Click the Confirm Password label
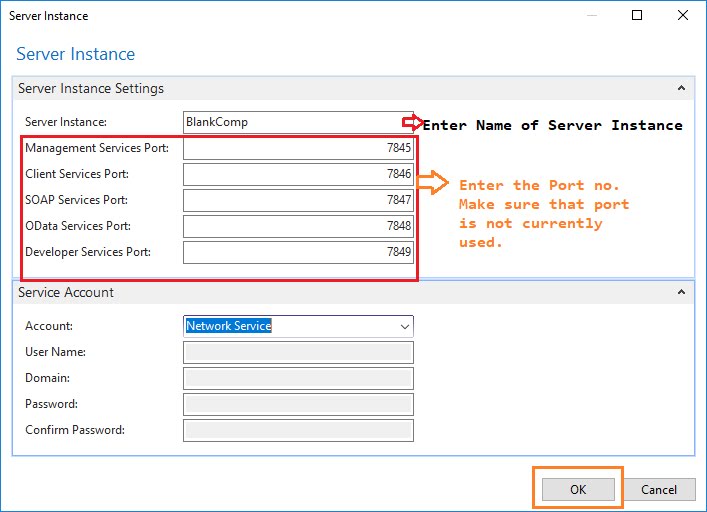This screenshot has width=707, height=512. pos(75,430)
